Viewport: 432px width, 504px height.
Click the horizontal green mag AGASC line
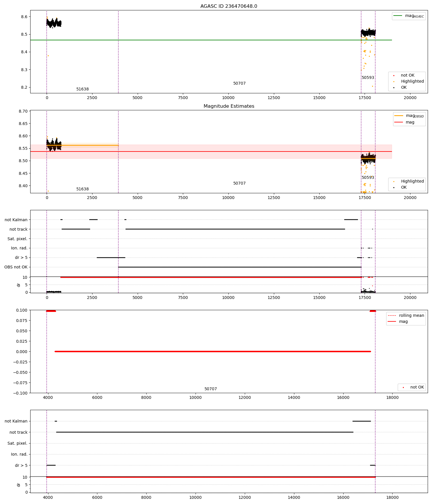pyautogui.click(x=211, y=40)
